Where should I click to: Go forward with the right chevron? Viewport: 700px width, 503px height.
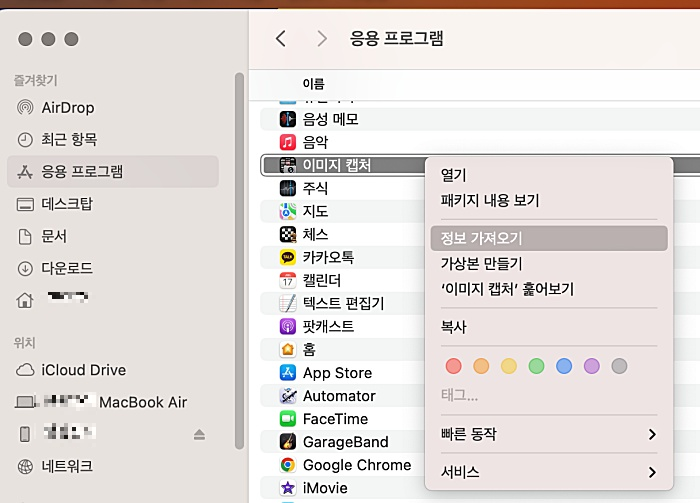click(x=322, y=39)
